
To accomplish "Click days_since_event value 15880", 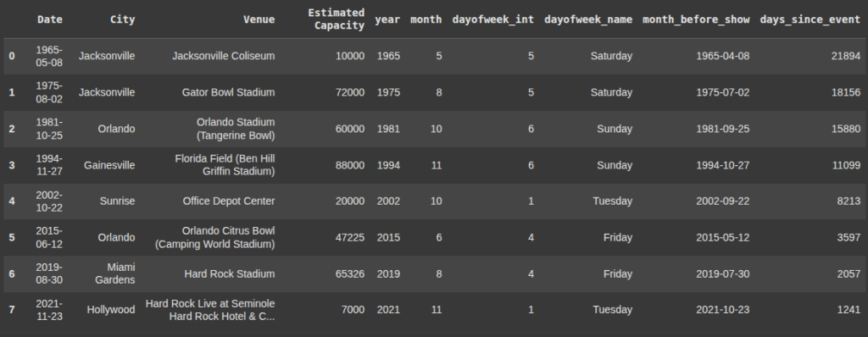I will [x=846, y=129].
